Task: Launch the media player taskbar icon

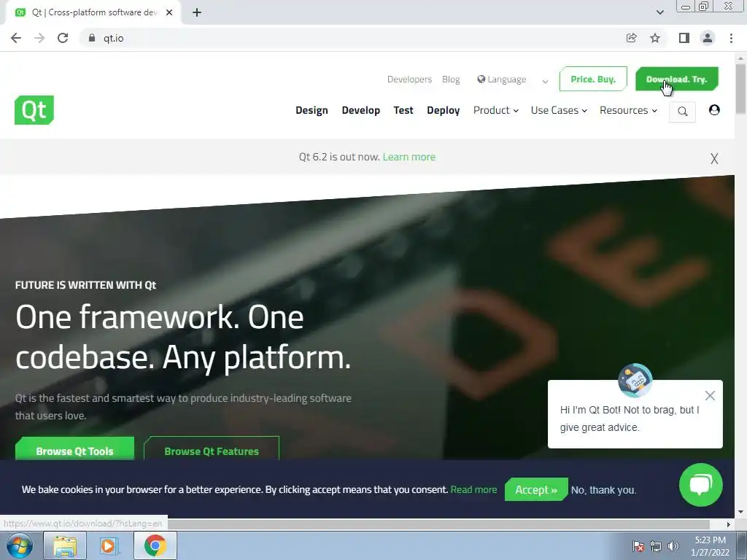Action: tap(109, 545)
